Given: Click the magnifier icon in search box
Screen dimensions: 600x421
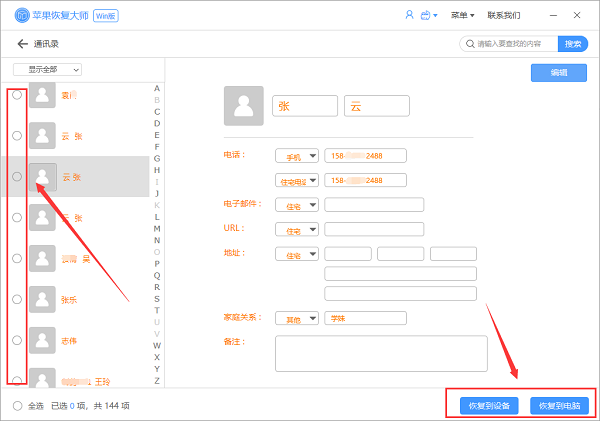Looking at the screenshot, I should coord(470,44).
